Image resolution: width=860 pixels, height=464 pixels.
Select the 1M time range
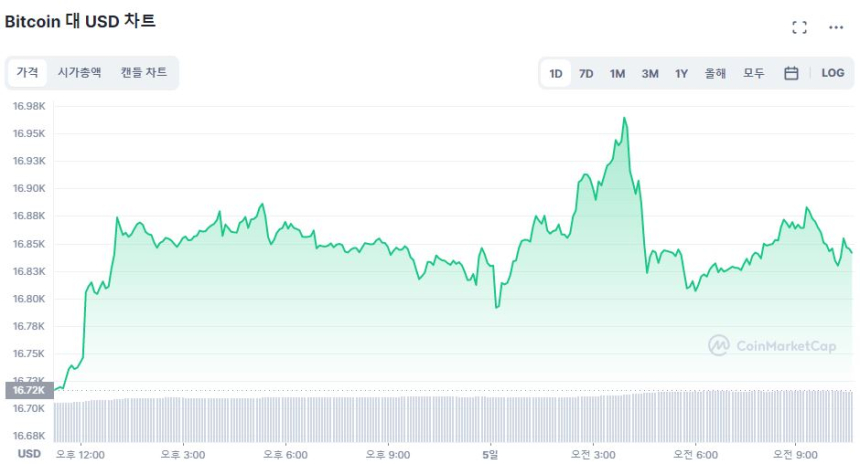(x=617, y=73)
